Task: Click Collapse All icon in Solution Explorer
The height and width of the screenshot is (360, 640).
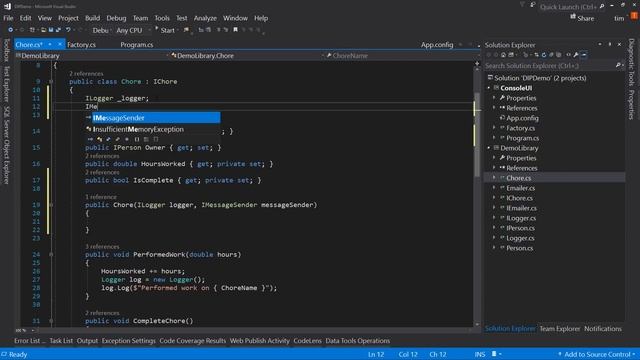Action: coord(551,55)
